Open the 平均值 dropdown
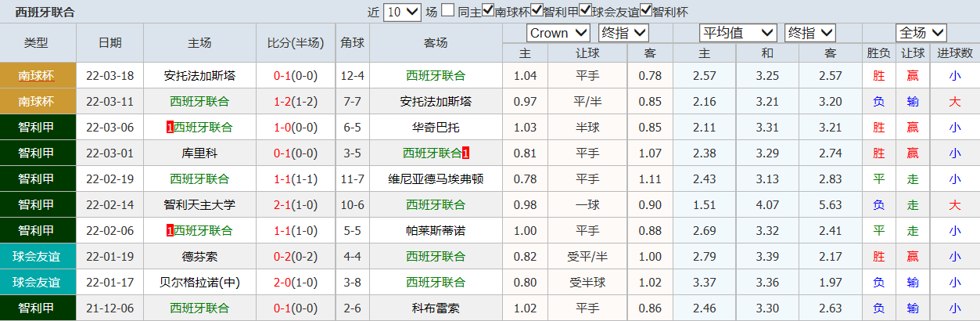Image resolution: width=980 pixels, height=321 pixels. pyautogui.click(x=738, y=33)
